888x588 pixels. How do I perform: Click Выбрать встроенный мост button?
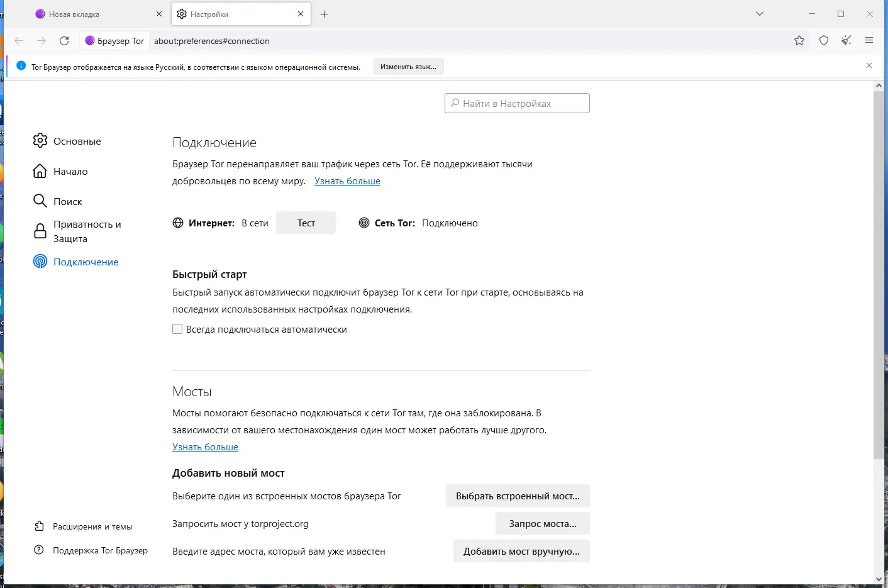[x=518, y=496]
